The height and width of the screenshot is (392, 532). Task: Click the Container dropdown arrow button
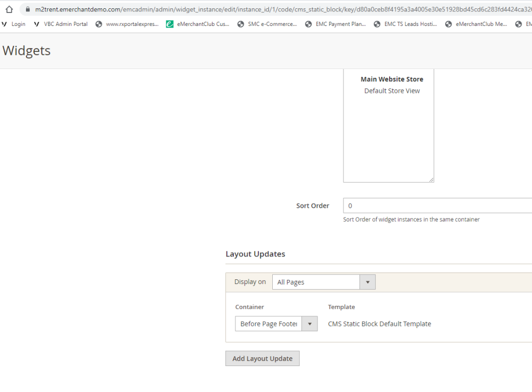(310, 324)
